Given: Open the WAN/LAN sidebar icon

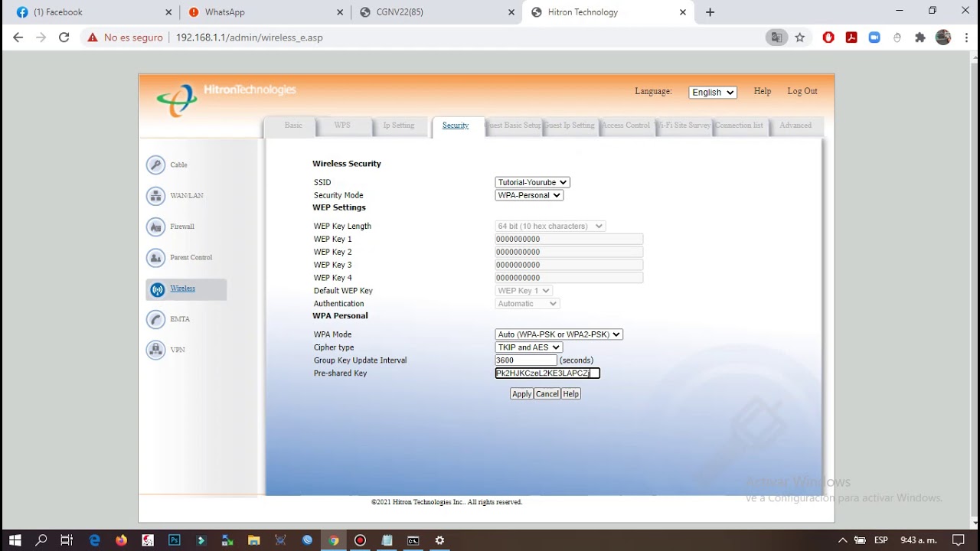Looking at the screenshot, I should coord(156,196).
